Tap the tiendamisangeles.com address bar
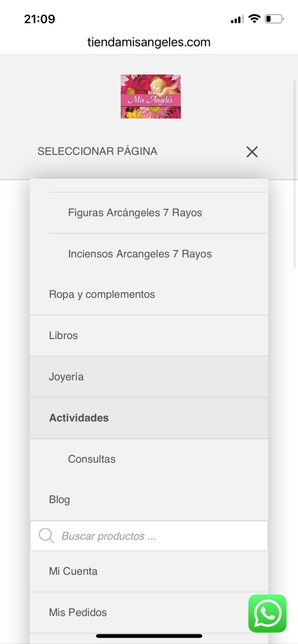Viewport: 298px width, 644px height. [x=149, y=42]
